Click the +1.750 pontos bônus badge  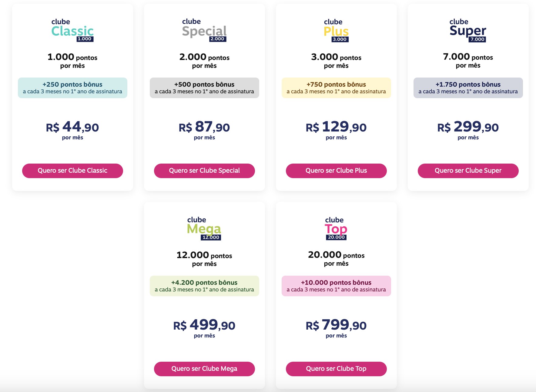pyautogui.click(x=468, y=88)
